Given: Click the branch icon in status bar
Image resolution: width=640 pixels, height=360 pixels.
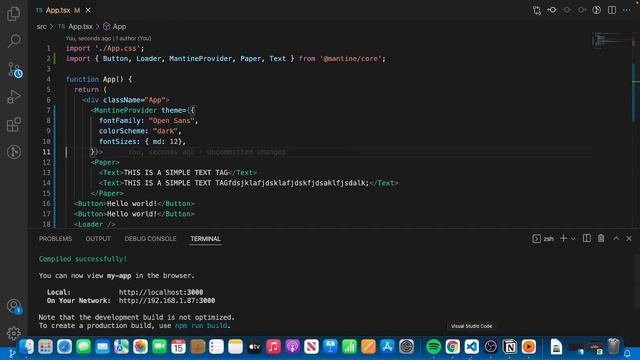Looking at the screenshot, I should tap(12, 353).
